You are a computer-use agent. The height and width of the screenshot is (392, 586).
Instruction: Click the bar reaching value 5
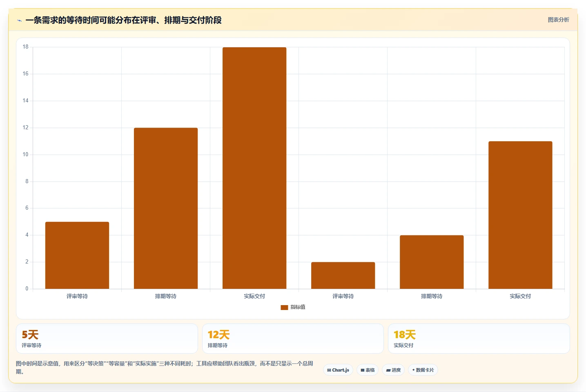pos(77,255)
